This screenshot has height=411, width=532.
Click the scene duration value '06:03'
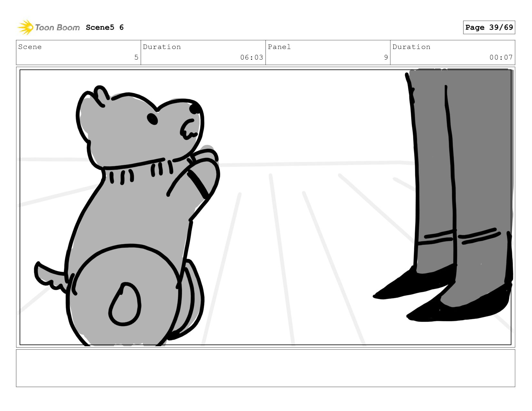pyautogui.click(x=251, y=57)
